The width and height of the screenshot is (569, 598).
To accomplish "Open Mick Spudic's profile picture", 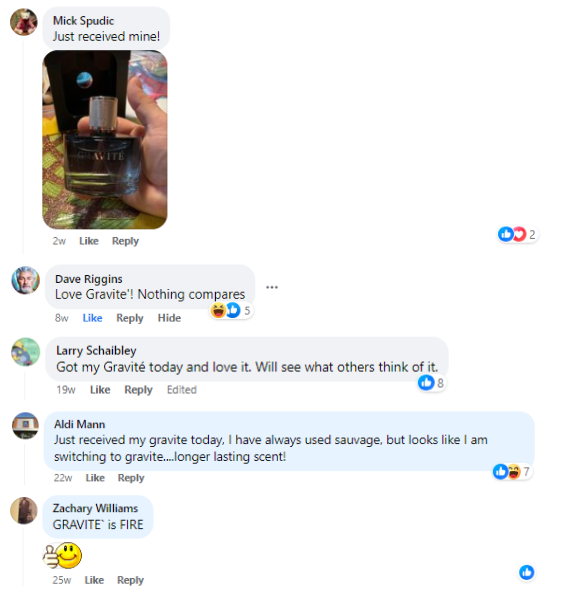I will coord(24,22).
